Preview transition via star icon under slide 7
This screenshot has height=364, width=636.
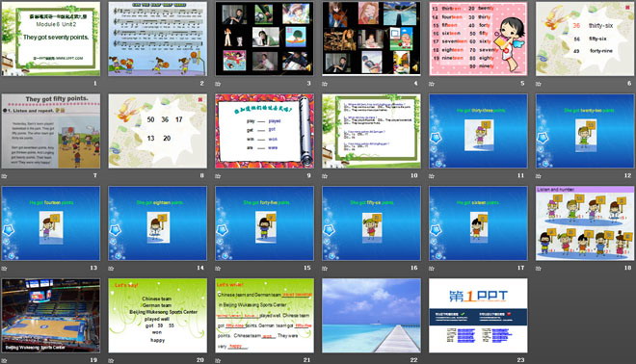[x=4, y=176]
